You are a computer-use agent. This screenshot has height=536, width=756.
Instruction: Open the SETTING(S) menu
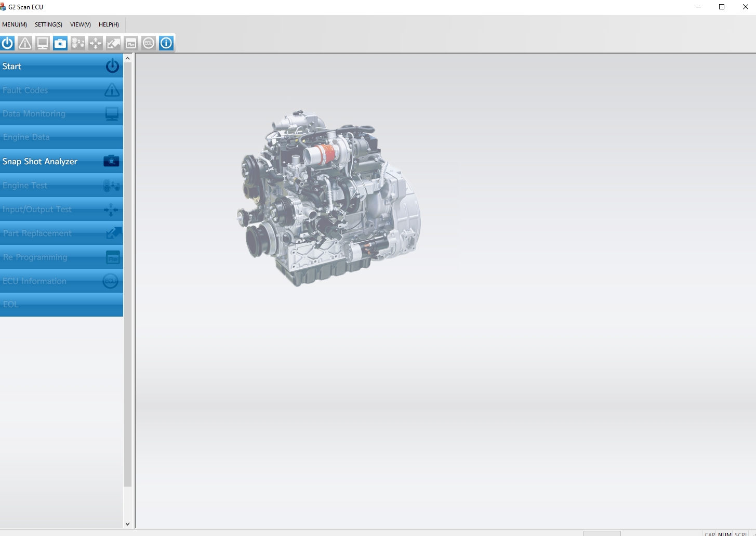48,24
